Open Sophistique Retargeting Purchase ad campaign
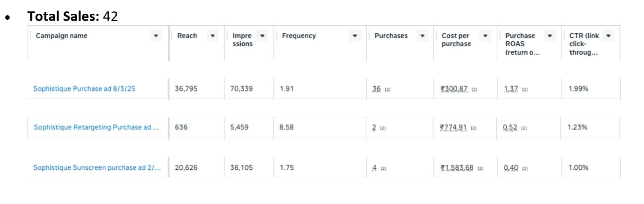 coord(96,127)
